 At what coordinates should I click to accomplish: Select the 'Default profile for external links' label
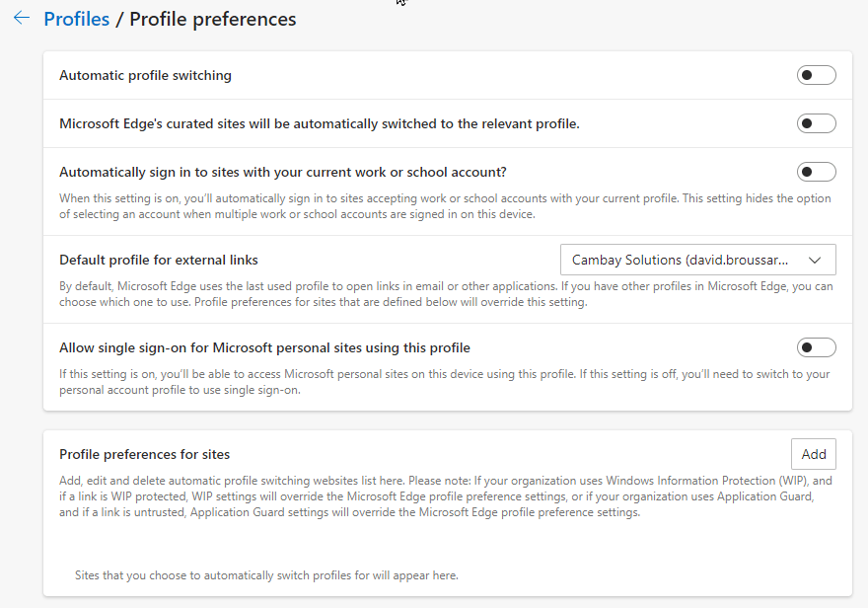click(x=159, y=260)
